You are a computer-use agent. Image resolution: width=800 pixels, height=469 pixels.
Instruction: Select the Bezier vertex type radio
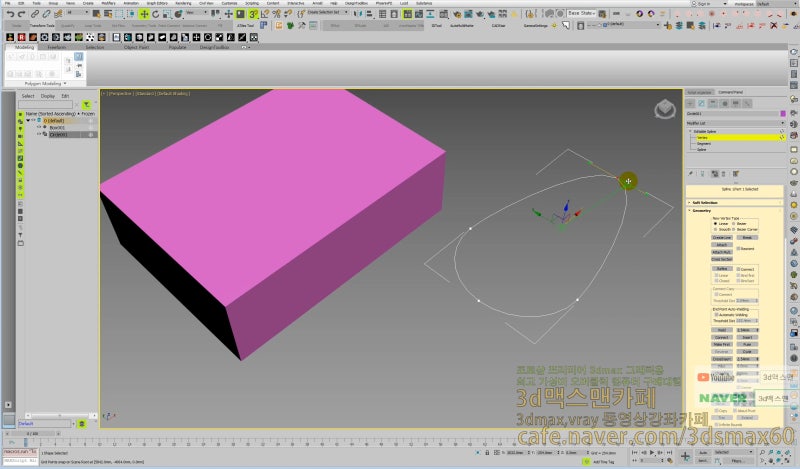tap(734, 224)
